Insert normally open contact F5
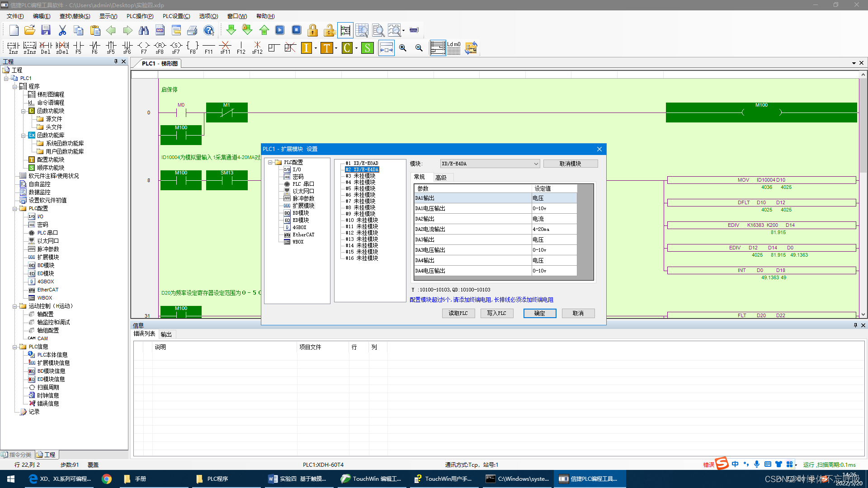868x488 pixels. point(78,47)
